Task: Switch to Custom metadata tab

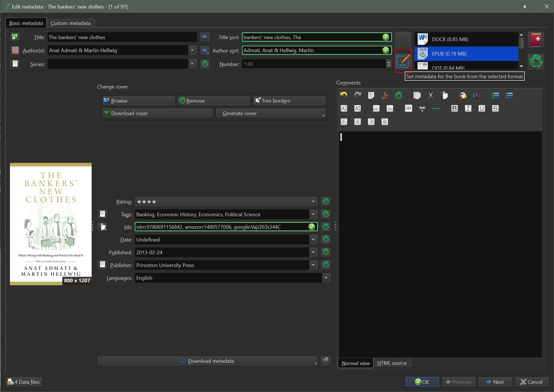Action: (70, 23)
